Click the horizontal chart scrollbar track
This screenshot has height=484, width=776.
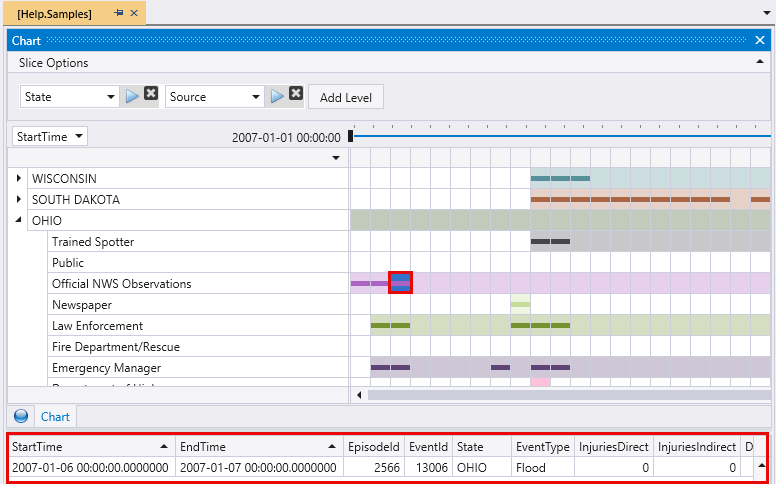[569, 395]
